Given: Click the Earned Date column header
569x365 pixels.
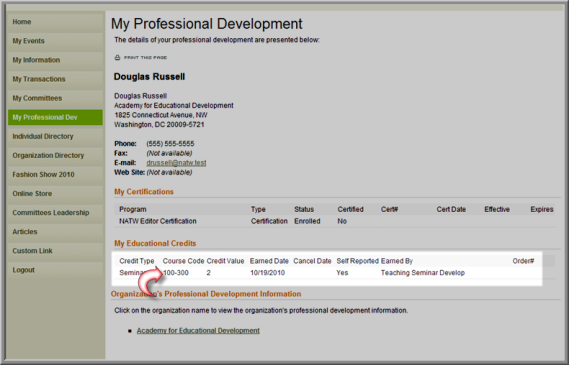Looking at the screenshot, I should tap(269, 261).
